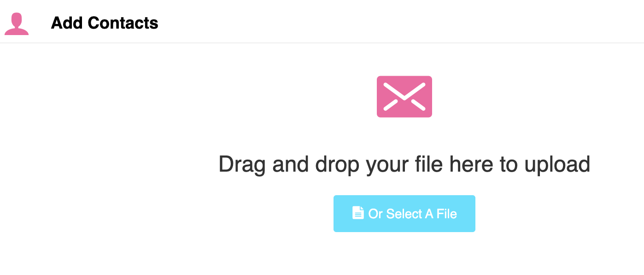Click the envelope graphic in the drop area
This screenshot has height=275, width=644.
404,96
